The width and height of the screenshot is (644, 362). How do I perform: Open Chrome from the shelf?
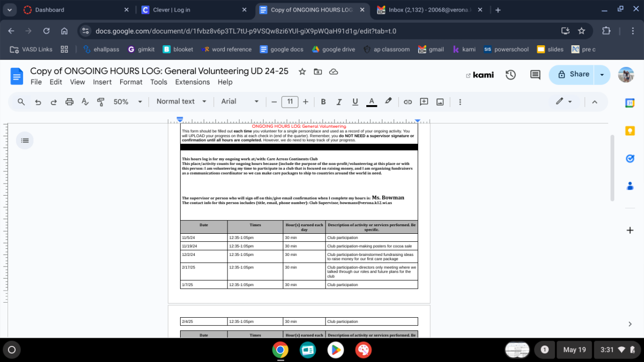pos(280,349)
